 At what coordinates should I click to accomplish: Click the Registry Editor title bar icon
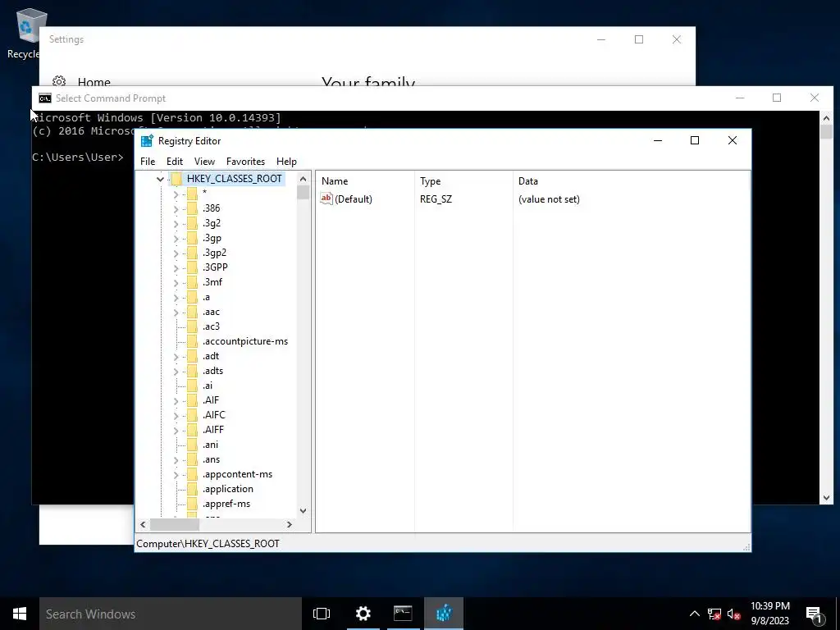coord(147,141)
